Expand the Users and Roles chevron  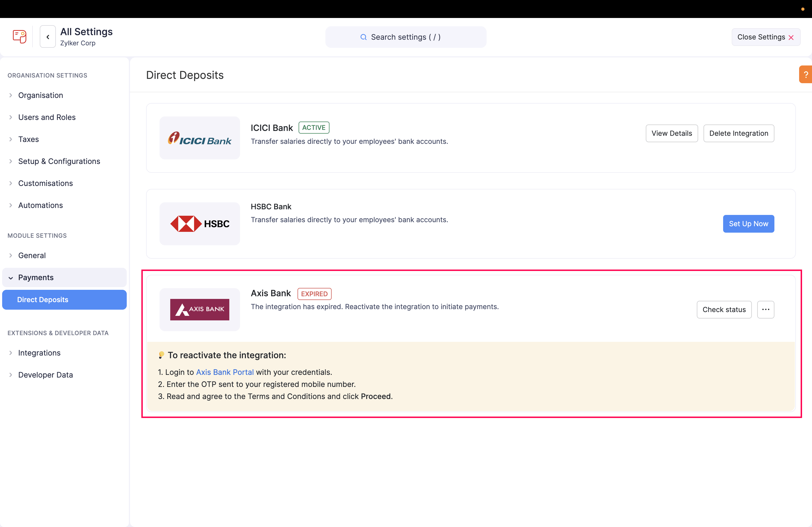(x=10, y=117)
